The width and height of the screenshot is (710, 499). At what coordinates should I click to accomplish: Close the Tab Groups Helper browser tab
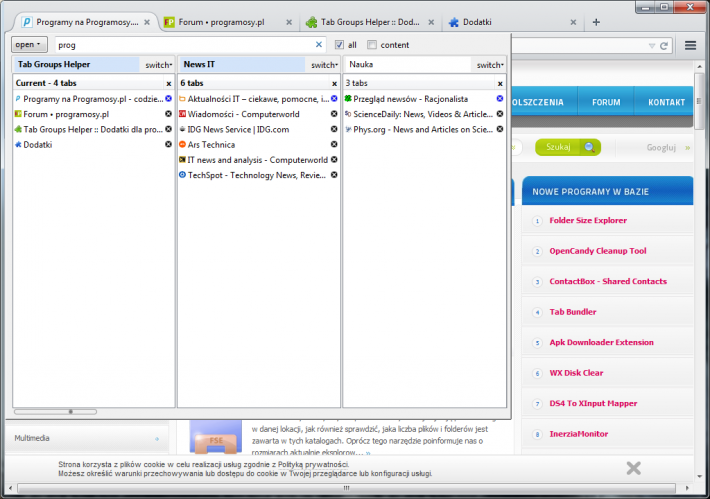(431, 22)
